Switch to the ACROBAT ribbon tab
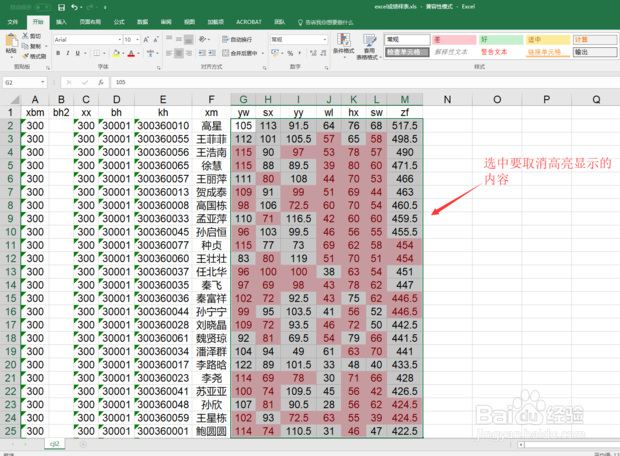This screenshot has width=620, height=456. [x=249, y=22]
